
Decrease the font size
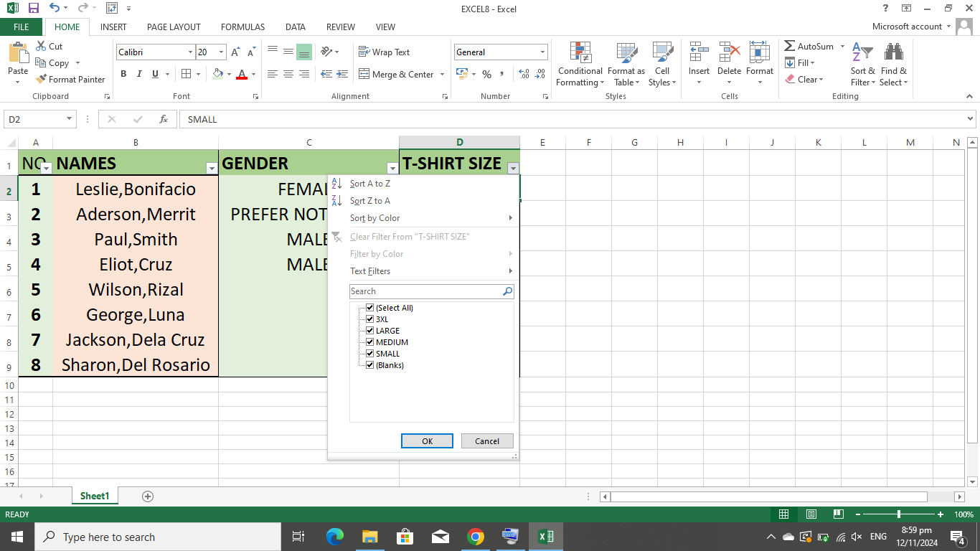click(x=251, y=52)
